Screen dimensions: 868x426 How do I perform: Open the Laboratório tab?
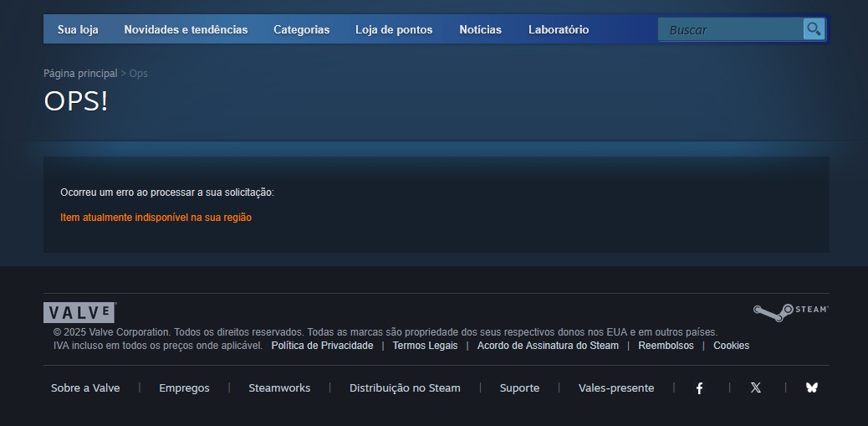pyautogui.click(x=559, y=29)
